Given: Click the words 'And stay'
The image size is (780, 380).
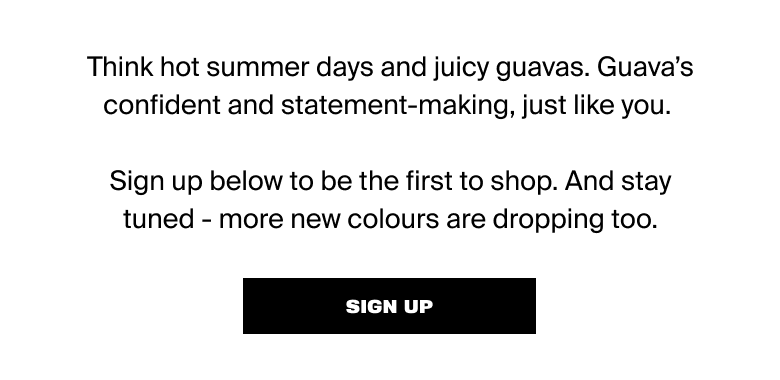Looking at the screenshot, I should 618,181.
